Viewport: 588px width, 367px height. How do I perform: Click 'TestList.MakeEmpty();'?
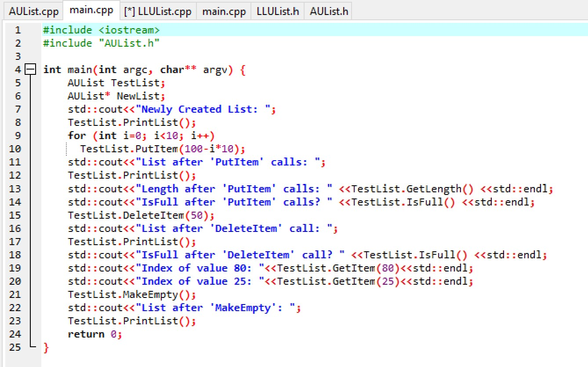(x=132, y=294)
